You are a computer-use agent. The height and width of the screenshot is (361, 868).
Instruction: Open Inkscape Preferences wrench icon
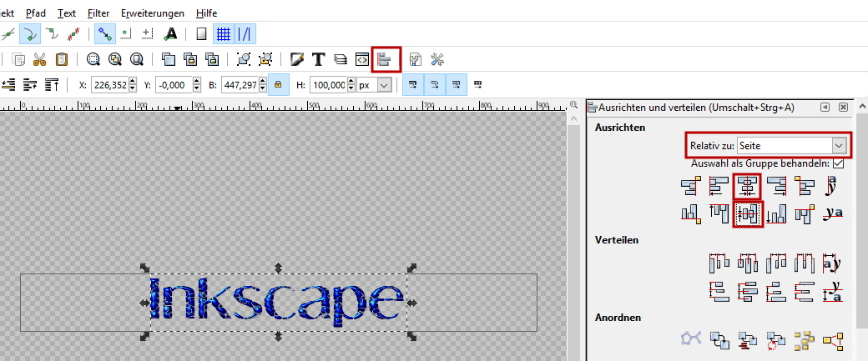coord(438,59)
